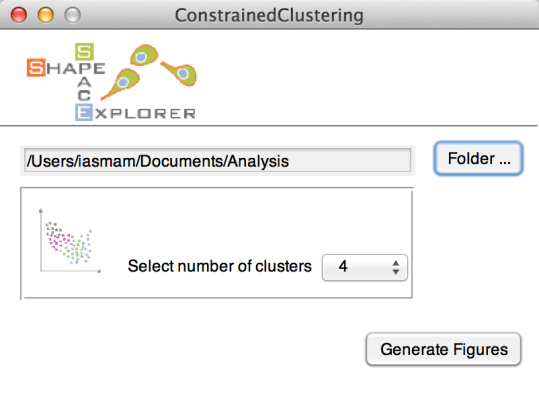Click the rightmost green cell shape in logo

click(x=180, y=73)
